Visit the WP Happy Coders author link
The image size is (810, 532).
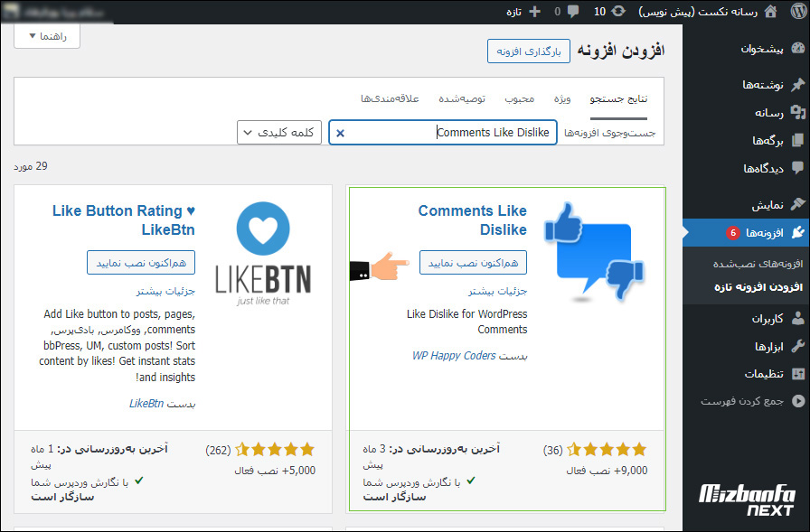coord(454,355)
